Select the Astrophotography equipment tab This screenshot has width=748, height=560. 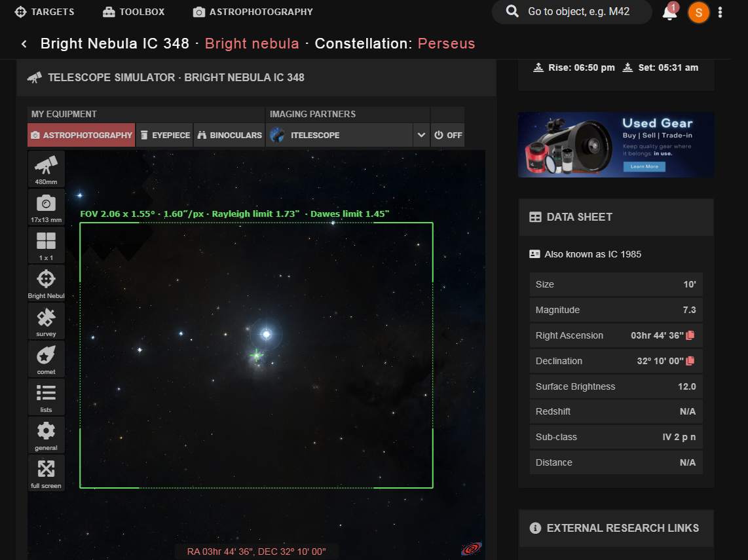(82, 135)
